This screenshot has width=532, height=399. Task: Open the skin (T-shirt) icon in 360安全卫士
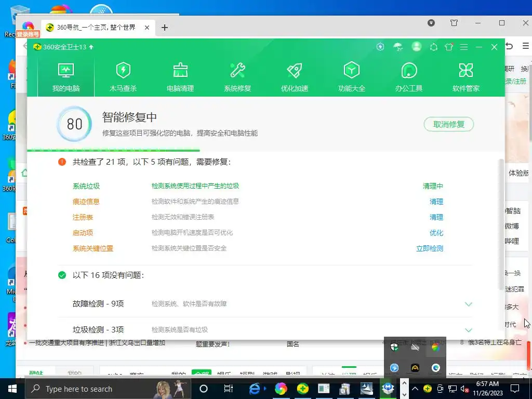449,47
